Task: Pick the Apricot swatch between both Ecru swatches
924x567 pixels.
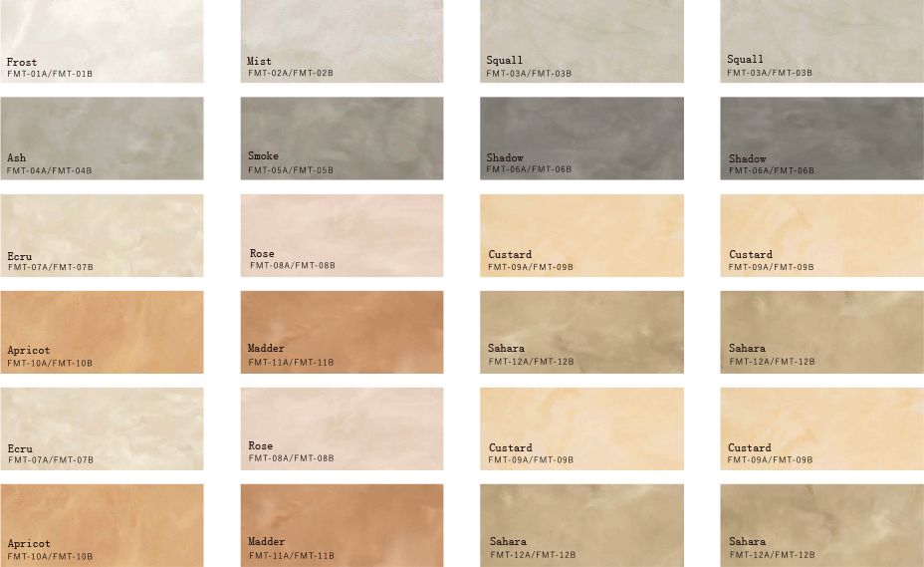Action: 102,332
